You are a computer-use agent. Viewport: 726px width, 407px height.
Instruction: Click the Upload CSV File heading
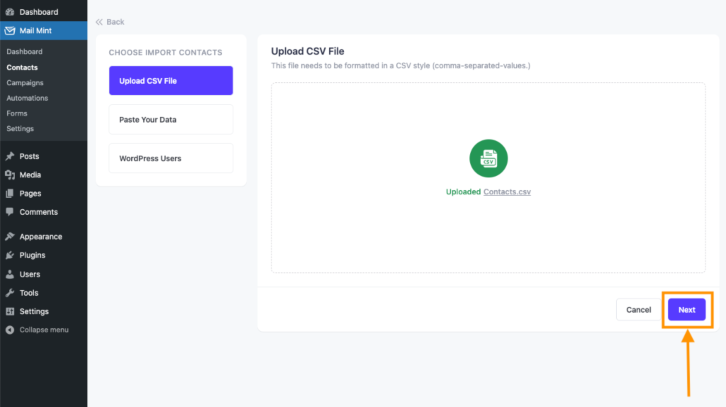pos(307,51)
